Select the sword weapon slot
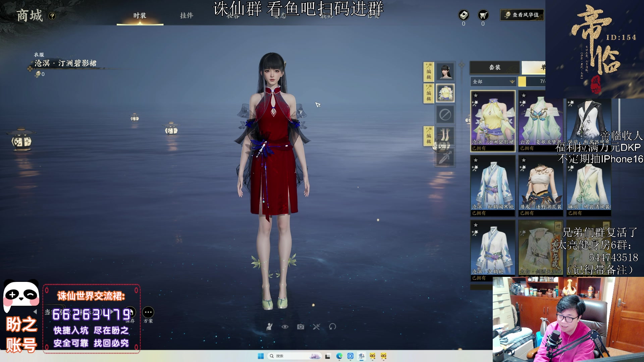 pyautogui.click(x=445, y=157)
